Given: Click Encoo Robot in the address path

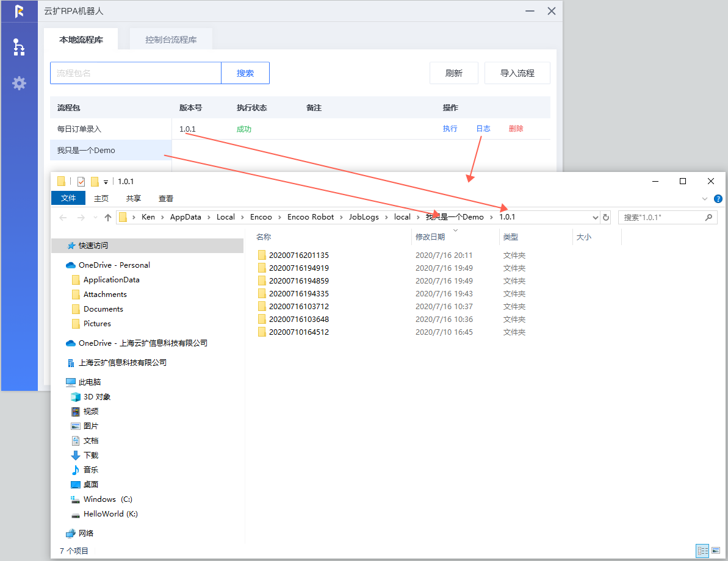Looking at the screenshot, I should click(310, 216).
